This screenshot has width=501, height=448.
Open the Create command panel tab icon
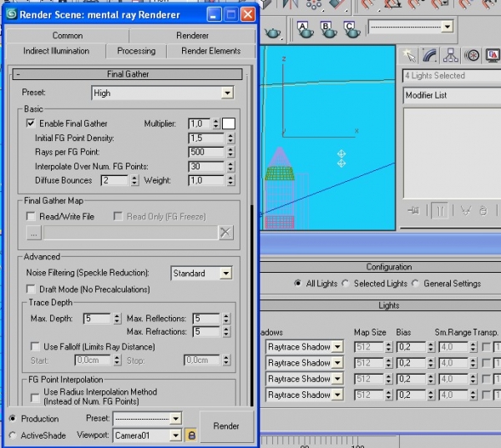coord(409,56)
